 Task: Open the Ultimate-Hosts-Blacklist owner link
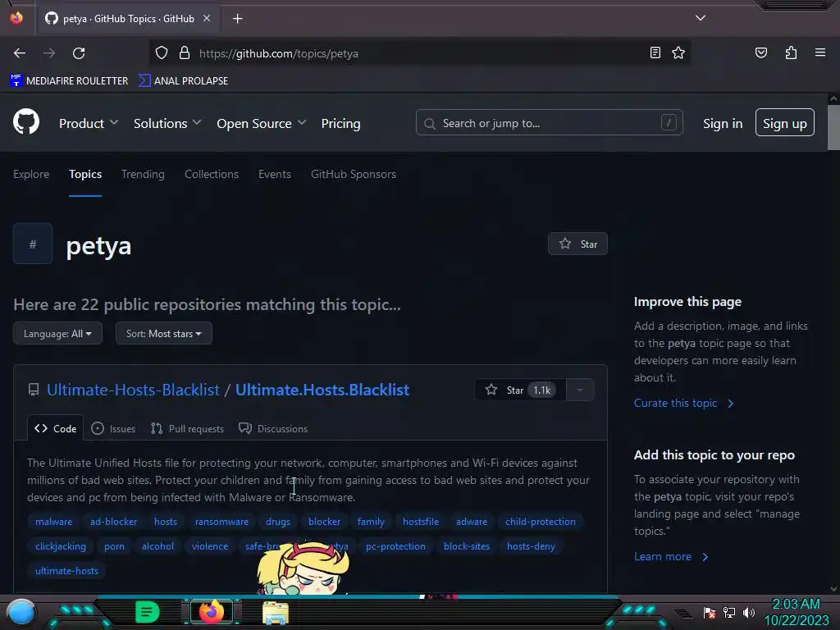pyautogui.click(x=133, y=390)
